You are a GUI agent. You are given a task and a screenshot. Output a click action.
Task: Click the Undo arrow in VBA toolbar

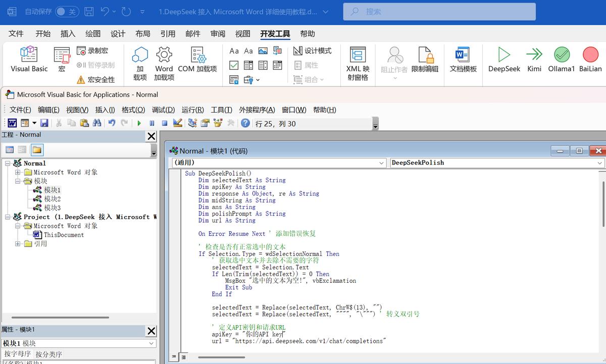tap(112, 123)
